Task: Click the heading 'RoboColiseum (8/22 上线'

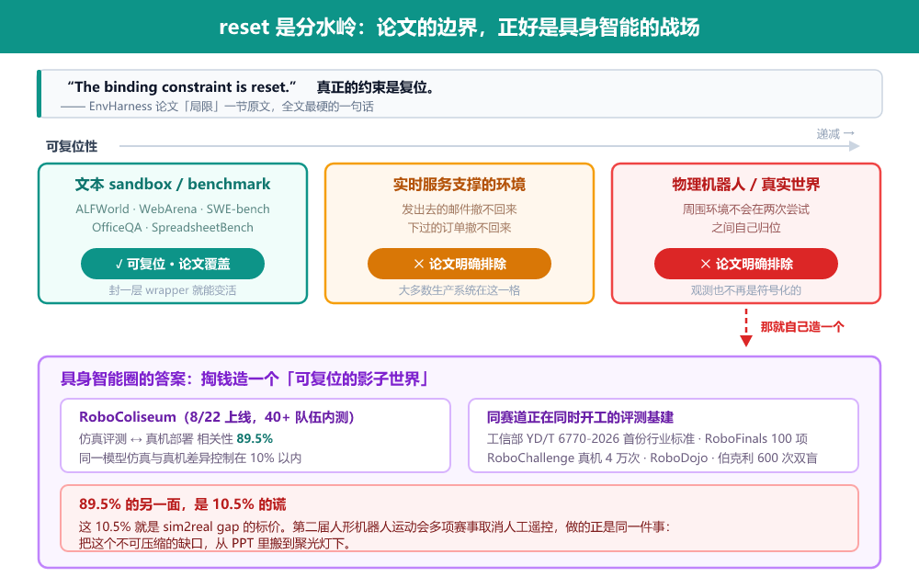Action: (165, 417)
